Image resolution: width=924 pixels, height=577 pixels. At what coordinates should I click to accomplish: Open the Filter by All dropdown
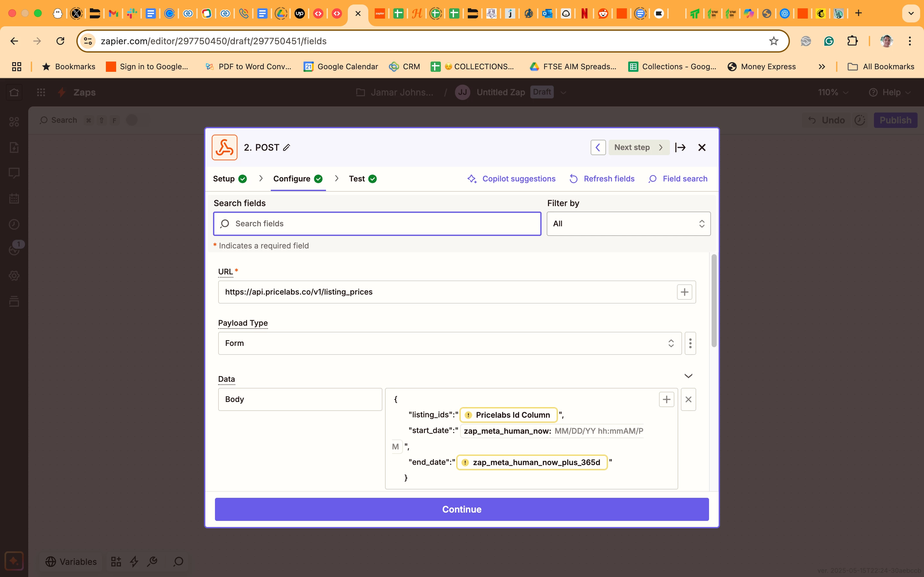tap(628, 224)
